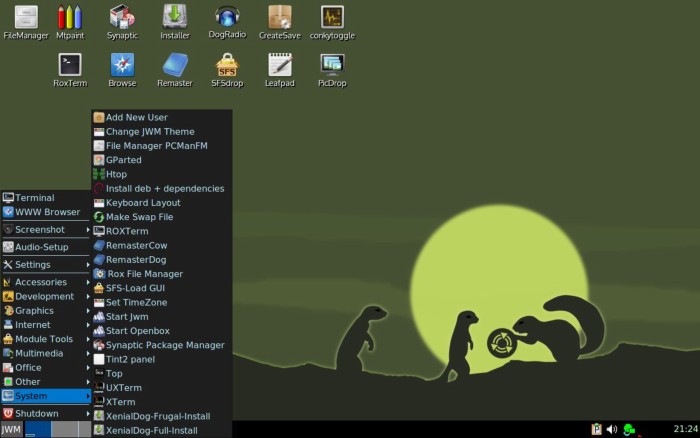Choose RemasterCow entry

coord(162,246)
